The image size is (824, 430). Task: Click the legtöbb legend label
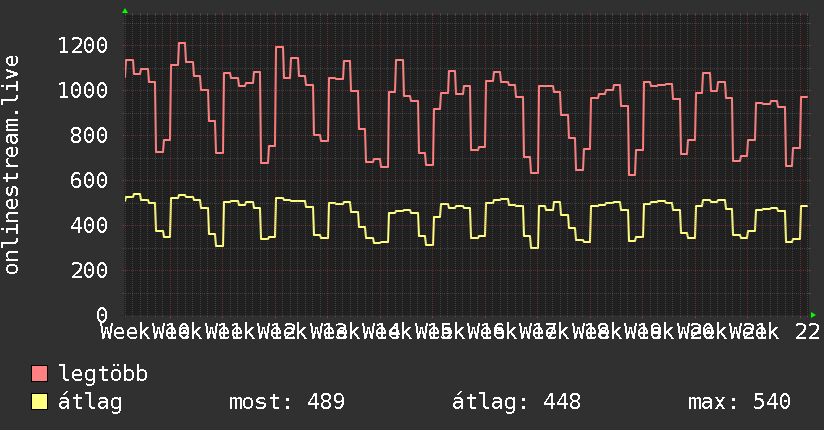(103, 373)
